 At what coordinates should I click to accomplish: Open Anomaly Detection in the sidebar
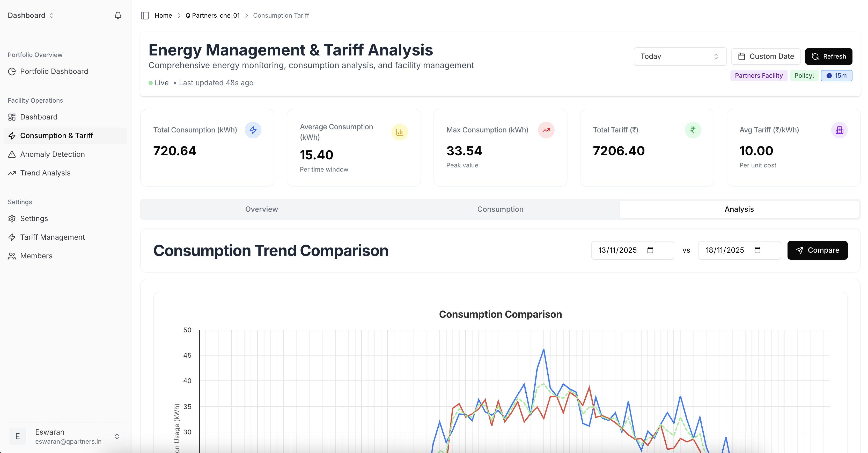click(x=52, y=154)
